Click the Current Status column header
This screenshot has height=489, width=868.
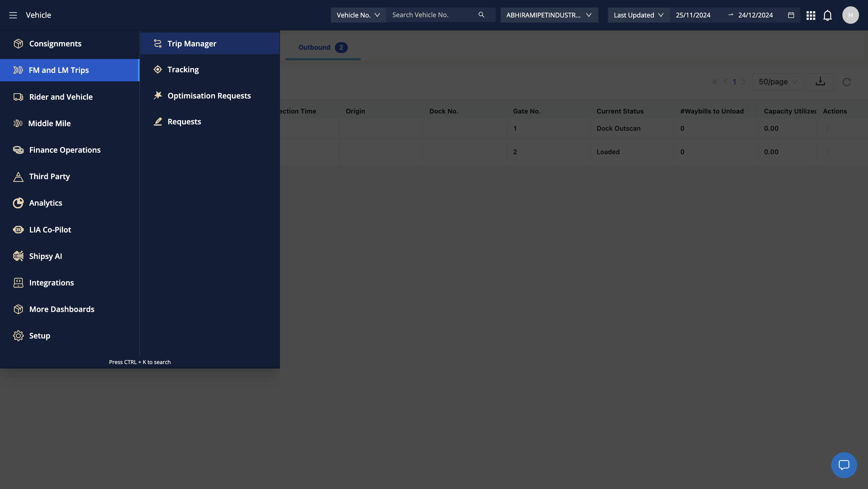[x=620, y=111]
